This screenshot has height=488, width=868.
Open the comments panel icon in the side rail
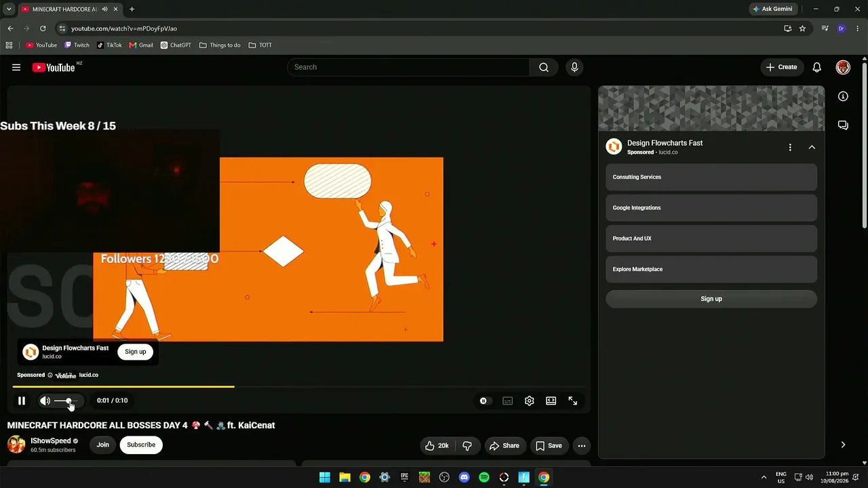click(x=843, y=125)
